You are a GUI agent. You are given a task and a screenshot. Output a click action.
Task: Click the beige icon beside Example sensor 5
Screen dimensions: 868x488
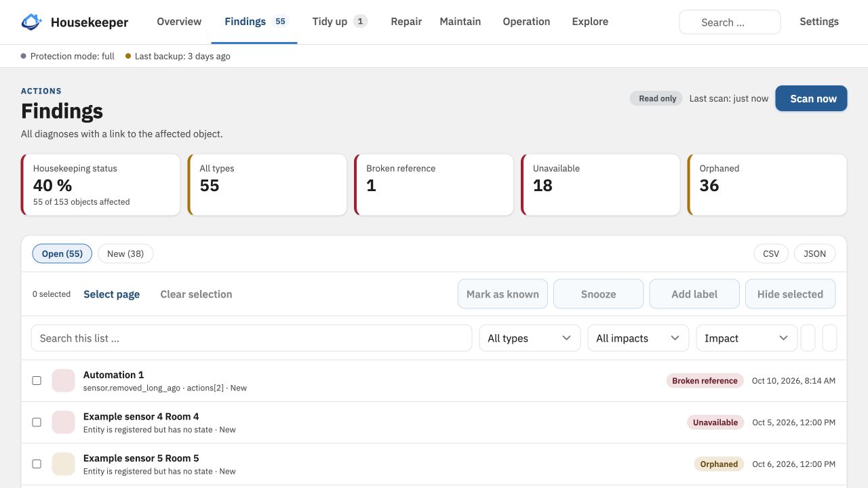63,464
